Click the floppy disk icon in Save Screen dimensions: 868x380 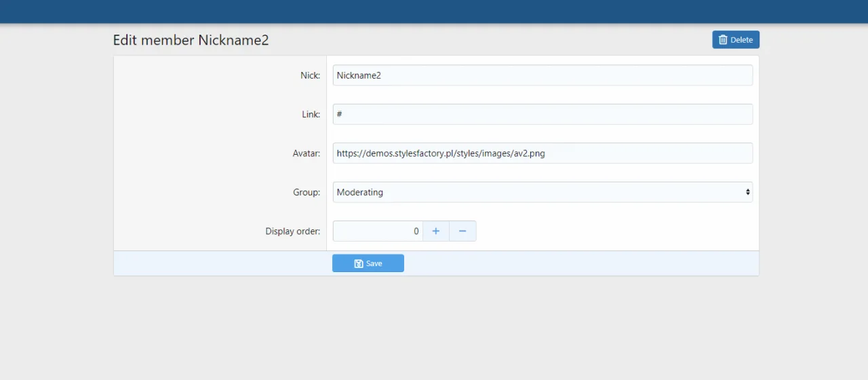(x=359, y=264)
